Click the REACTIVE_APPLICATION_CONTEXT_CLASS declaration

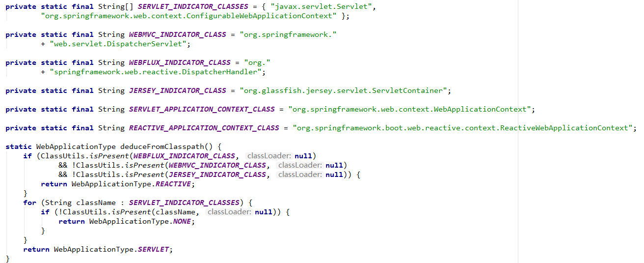204,128
